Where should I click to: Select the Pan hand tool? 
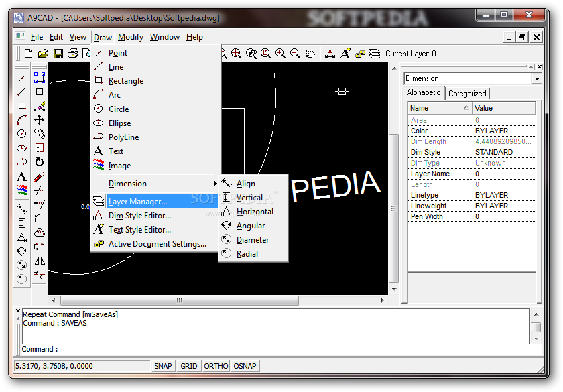click(310, 54)
